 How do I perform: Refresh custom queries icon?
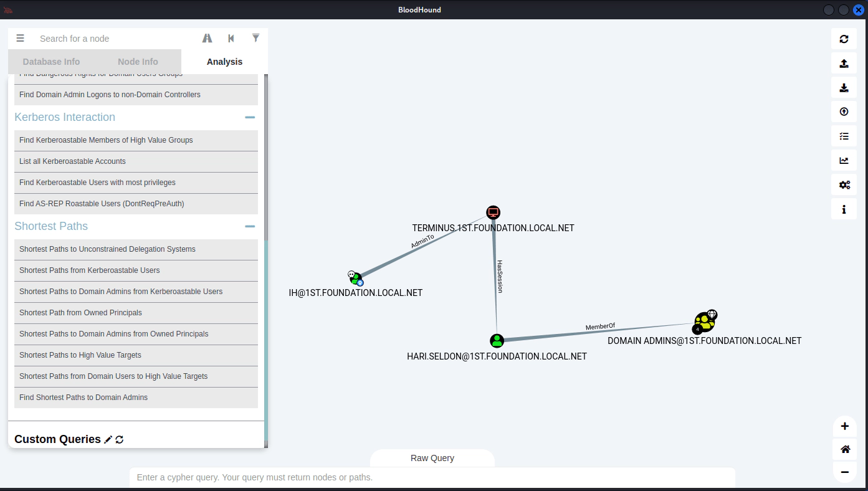tap(120, 439)
